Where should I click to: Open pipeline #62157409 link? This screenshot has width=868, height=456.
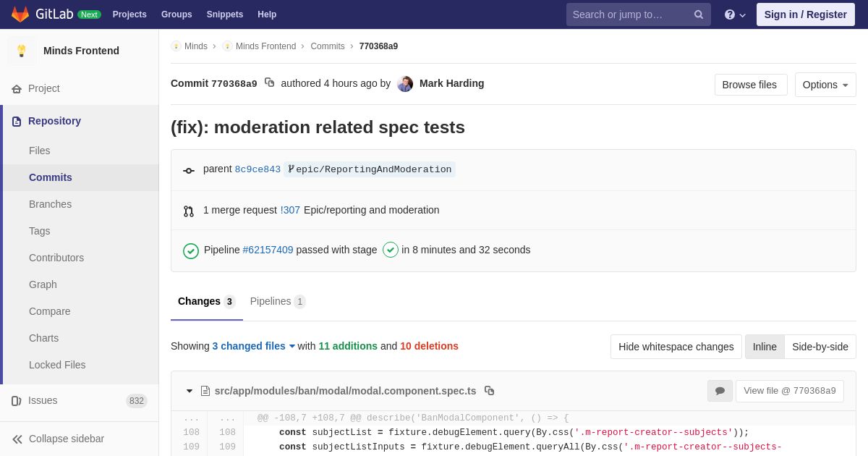click(268, 250)
